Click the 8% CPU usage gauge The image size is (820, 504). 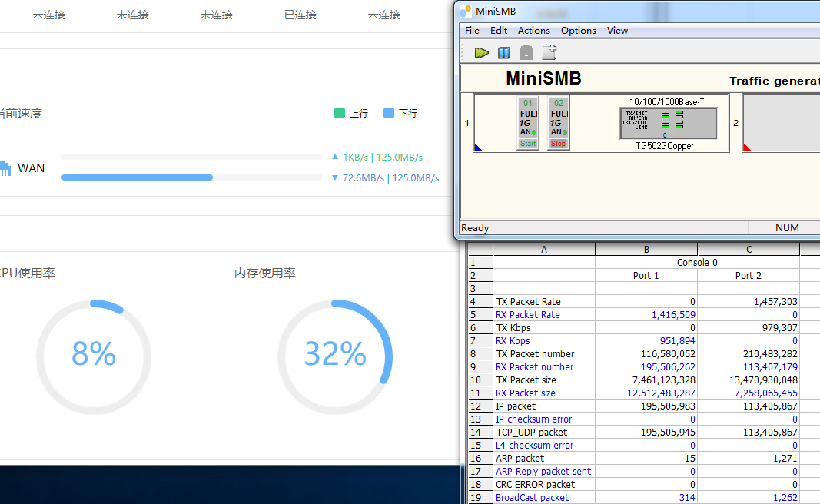(x=94, y=357)
